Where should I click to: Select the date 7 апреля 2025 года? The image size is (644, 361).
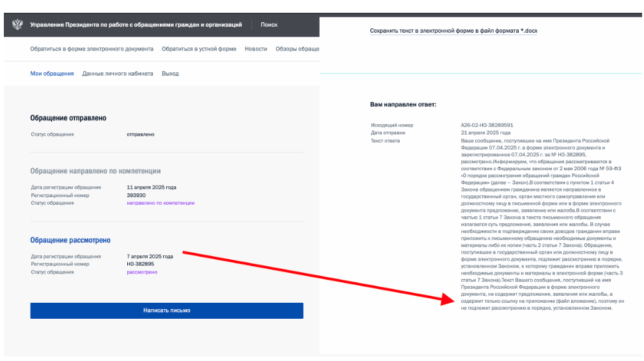150,257
